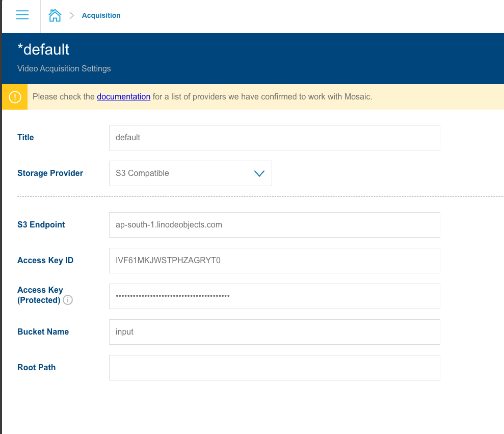Focus the Bucket Name field

click(274, 332)
